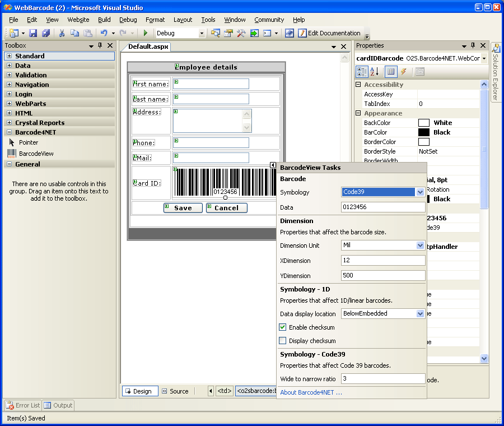Click the Cut scissors icon

[x=62, y=34]
